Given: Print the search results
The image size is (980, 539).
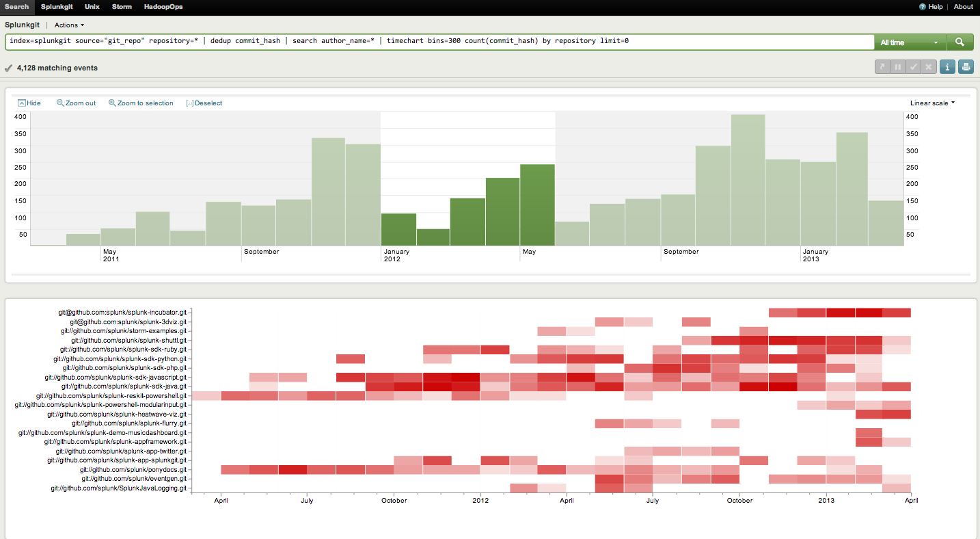Looking at the screenshot, I should (x=966, y=66).
